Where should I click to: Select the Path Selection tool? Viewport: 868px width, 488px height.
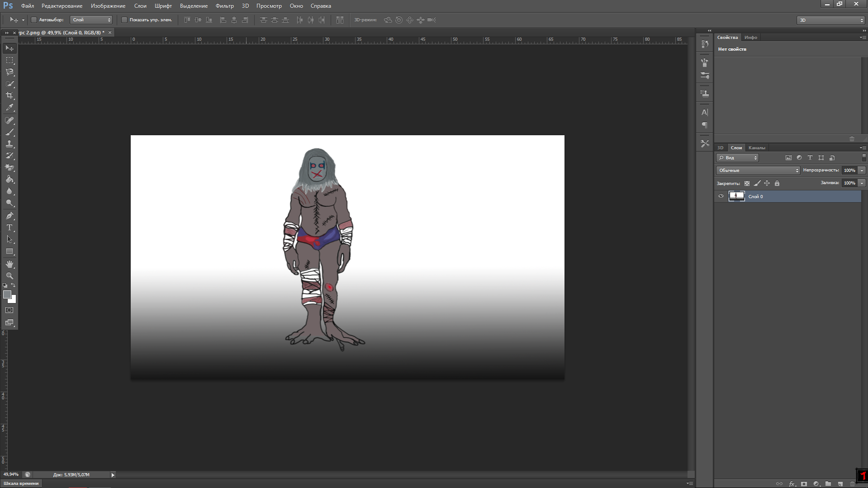point(9,239)
